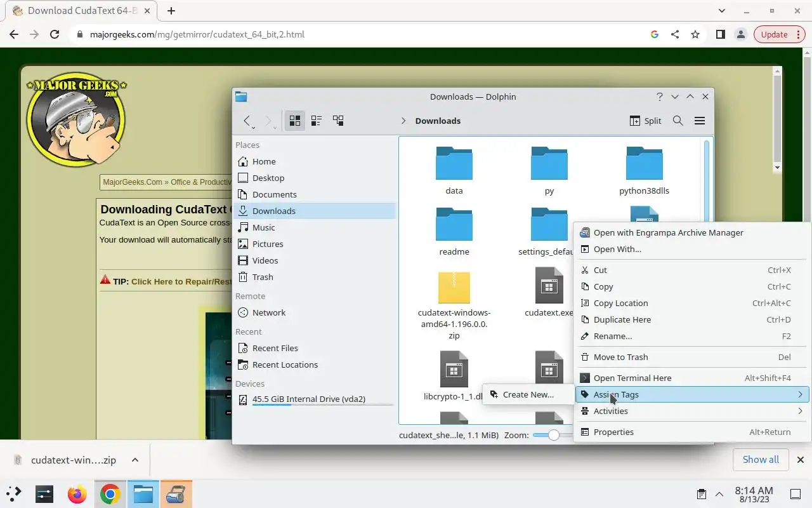Open the Click Here to Repair link
812x508 pixels.
(181, 281)
